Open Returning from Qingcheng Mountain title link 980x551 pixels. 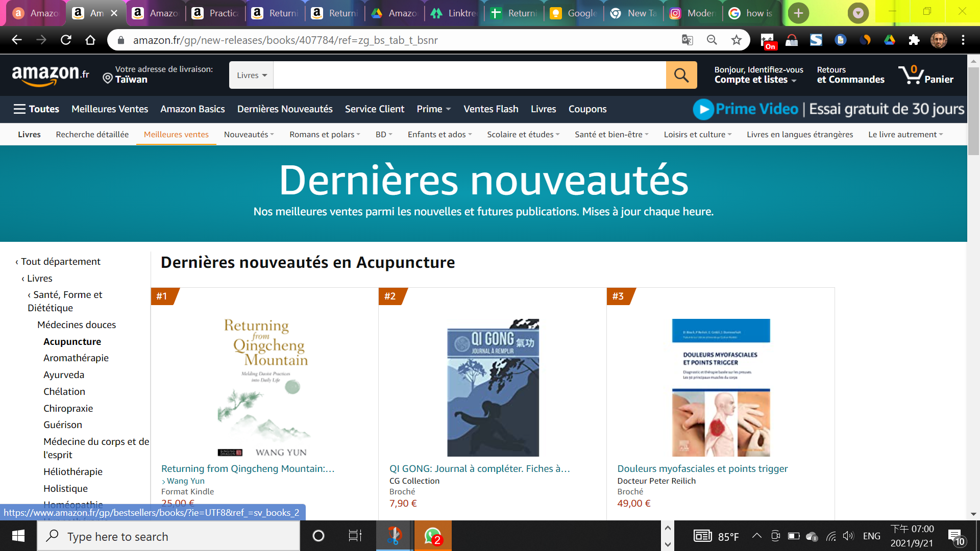248,468
